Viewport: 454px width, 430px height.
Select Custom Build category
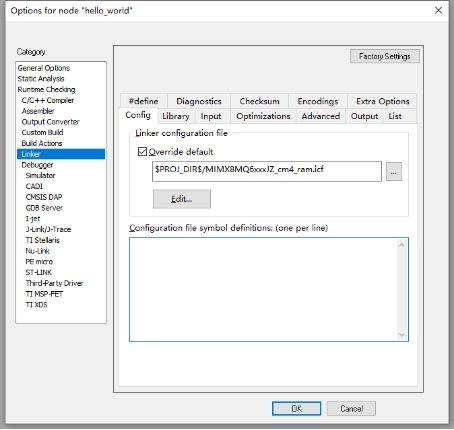pyautogui.click(x=42, y=132)
